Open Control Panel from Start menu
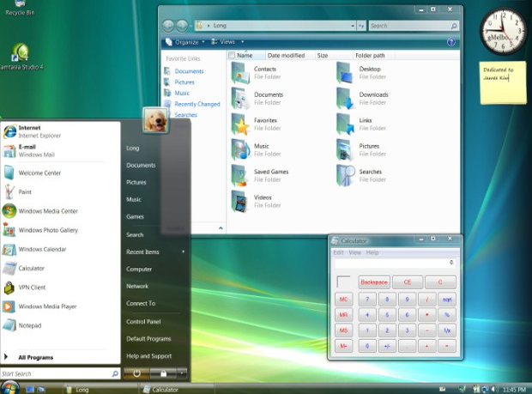This screenshot has height=394, width=532. click(x=143, y=322)
